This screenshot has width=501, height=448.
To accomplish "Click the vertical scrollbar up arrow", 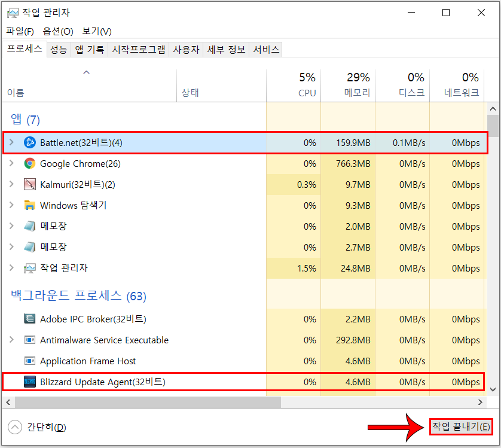I will click(493, 109).
